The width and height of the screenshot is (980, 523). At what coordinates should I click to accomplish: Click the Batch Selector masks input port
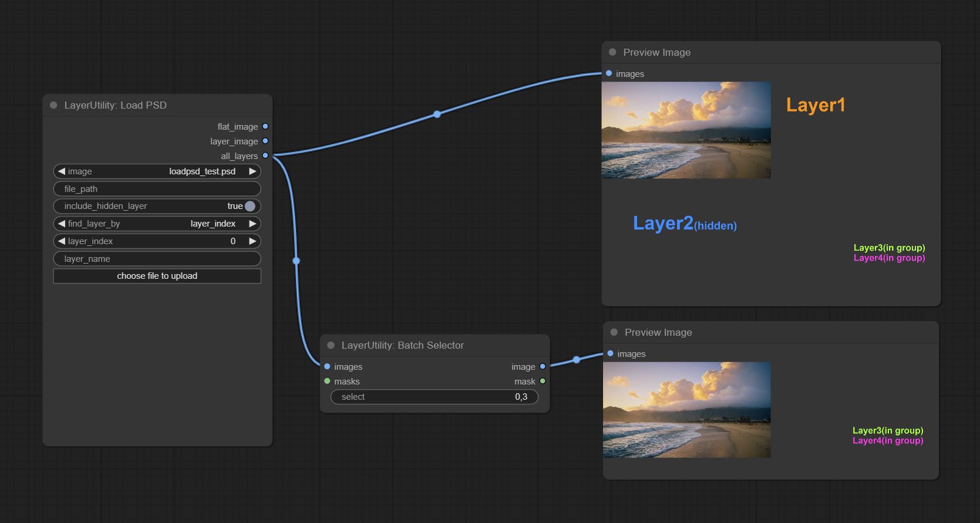[x=327, y=381]
